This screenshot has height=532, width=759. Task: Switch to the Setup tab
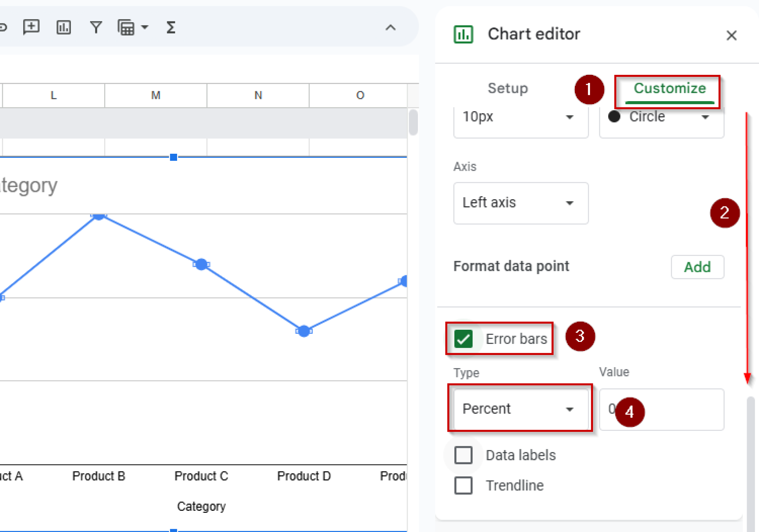pyautogui.click(x=507, y=89)
